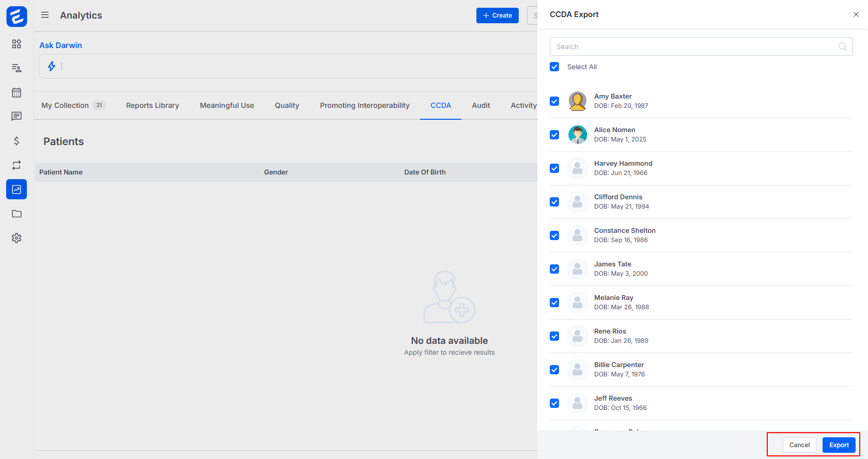868x459 pixels.
Task: Click the patient list icon in sidebar
Action: [x=17, y=68]
